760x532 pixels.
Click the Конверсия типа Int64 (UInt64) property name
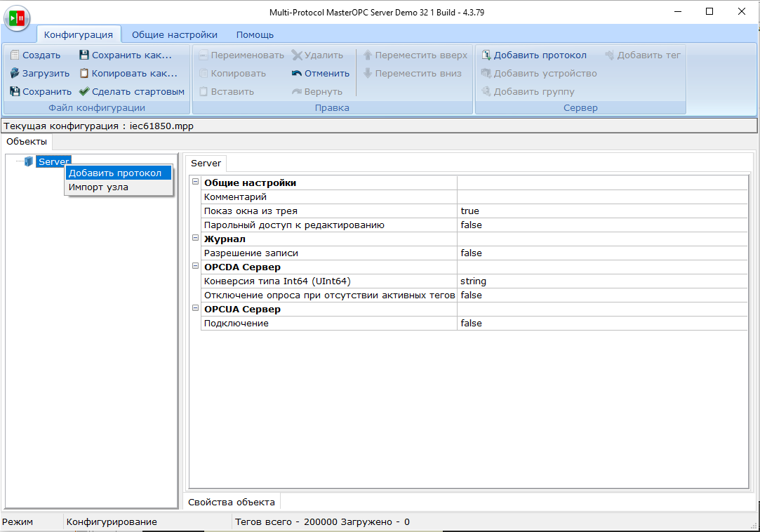tap(277, 281)
